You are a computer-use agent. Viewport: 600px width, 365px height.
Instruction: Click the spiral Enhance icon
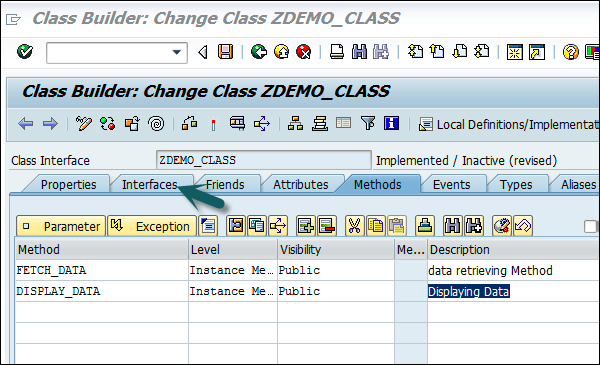[x=156, y=124]
